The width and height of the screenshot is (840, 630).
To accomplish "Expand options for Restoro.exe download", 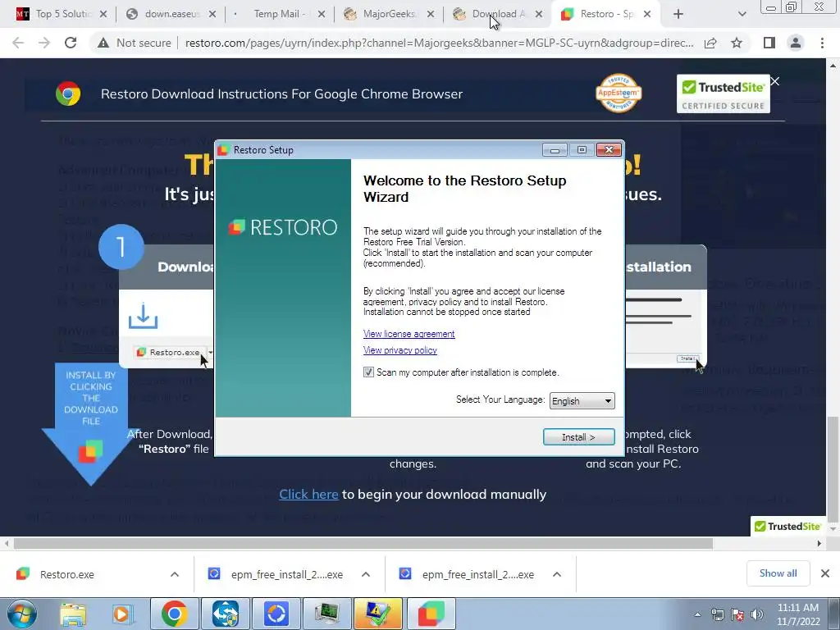I will click(175, 574).
